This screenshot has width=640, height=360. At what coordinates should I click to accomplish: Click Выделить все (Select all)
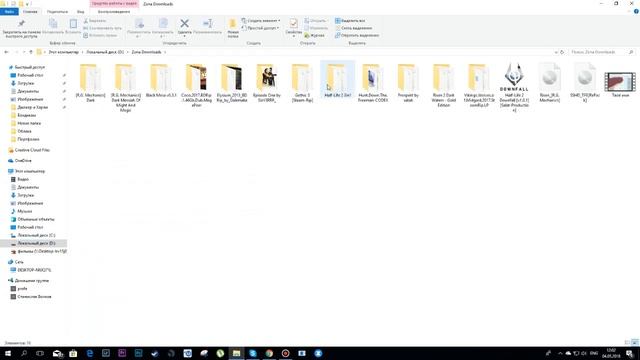[x=350, y=20]
